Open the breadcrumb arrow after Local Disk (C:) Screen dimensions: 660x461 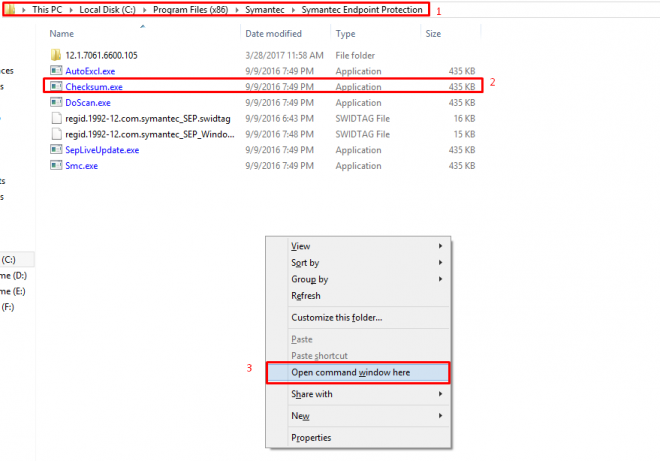(x=144, y=10)
